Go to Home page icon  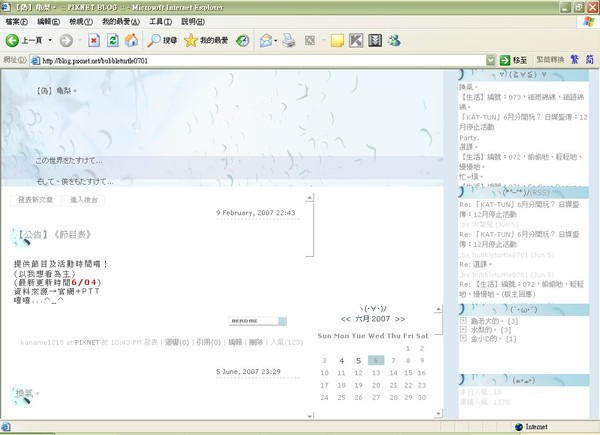pos(131,40)
